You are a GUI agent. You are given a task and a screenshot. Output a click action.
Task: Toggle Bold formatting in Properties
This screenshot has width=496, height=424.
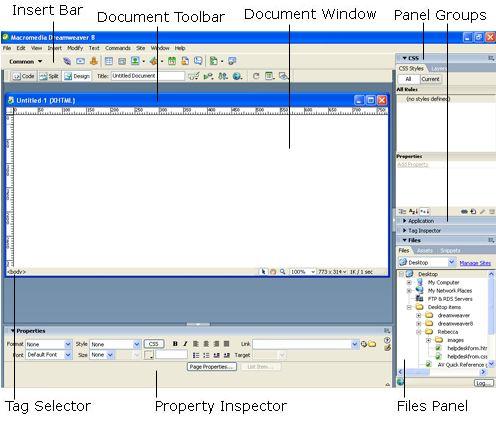[x=175, y=344]
